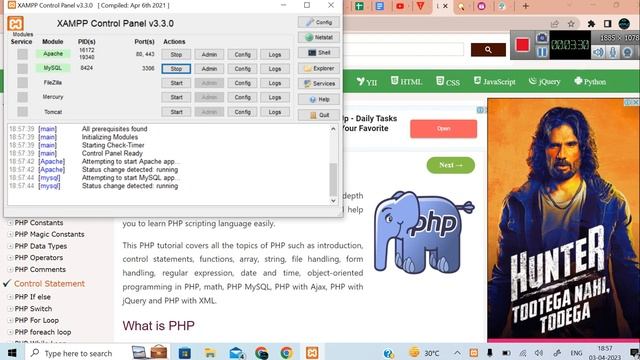Open XAMPP Config from the right sidebar
The height and width of the screenshot is (360, 640).
(319, 22)
